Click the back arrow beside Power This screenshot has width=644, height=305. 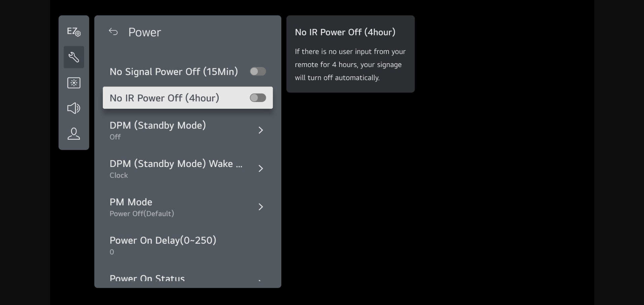tap(113, 32)
